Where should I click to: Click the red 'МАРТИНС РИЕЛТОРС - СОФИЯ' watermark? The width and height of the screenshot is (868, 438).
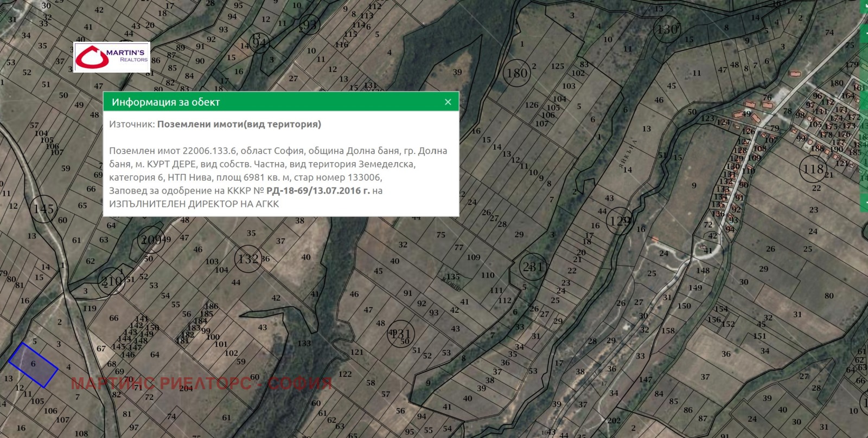[201, 383]
